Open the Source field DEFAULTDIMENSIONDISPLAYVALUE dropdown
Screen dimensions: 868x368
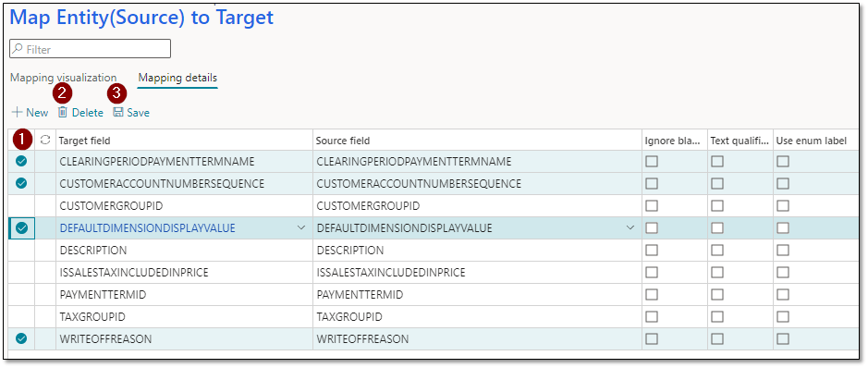coord(630,228)
